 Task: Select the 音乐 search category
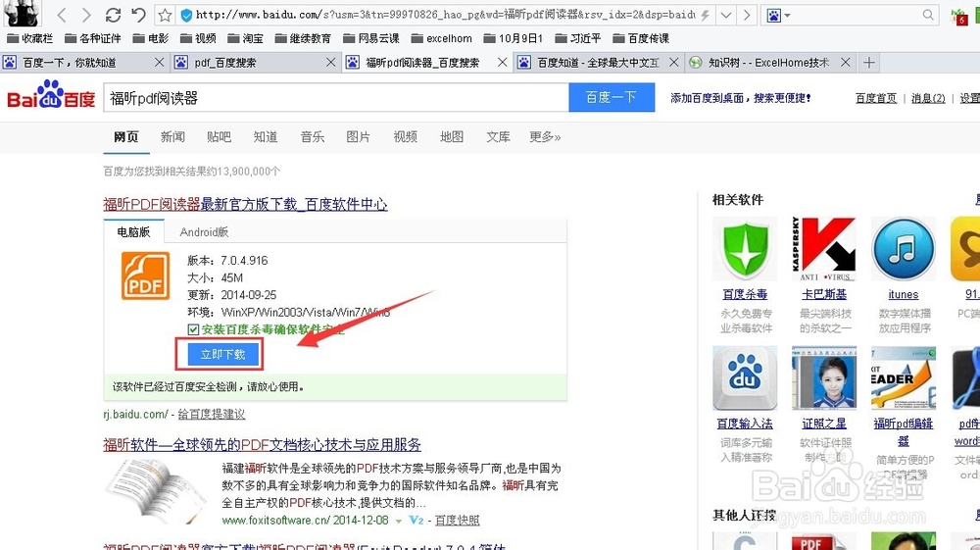pos(312,137)
